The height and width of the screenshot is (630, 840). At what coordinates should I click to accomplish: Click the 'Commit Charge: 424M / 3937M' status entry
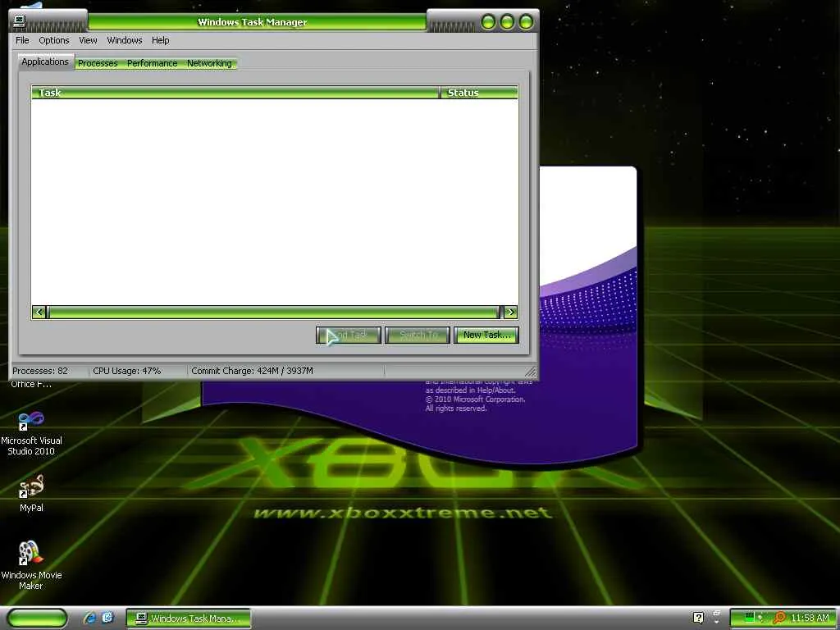pos(253,371)
